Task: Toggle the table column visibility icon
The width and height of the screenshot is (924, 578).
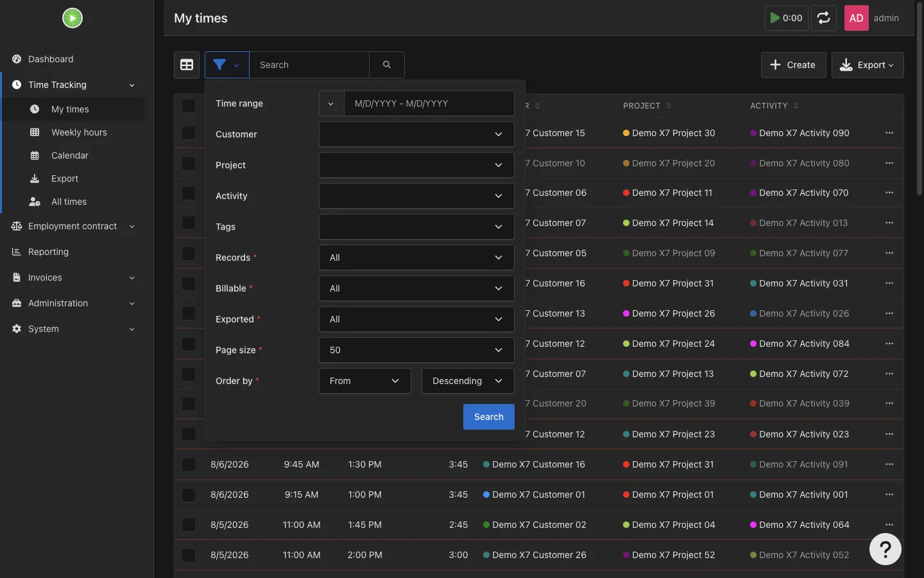Action: coord(187,65)
